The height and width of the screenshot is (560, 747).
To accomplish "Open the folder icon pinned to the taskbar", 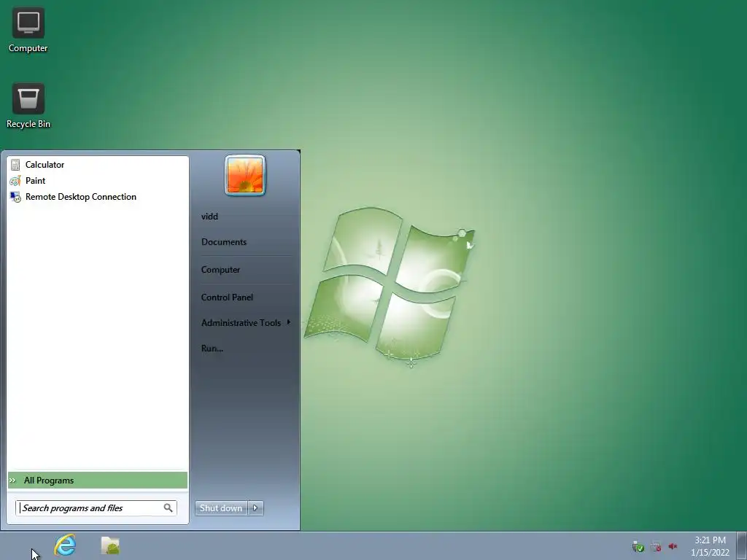I will click(111, 545).
